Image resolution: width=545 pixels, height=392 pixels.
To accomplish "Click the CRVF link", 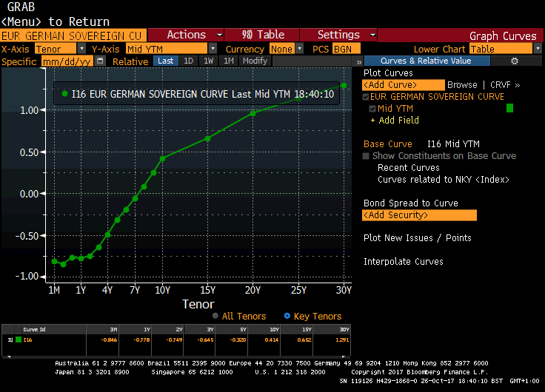I will click(x=503, y=85).
